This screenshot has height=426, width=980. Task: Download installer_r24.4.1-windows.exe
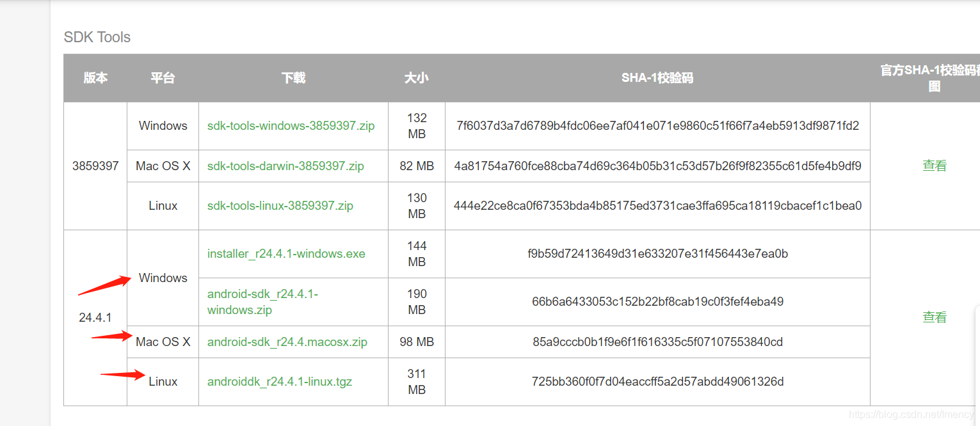pos(286,254)
